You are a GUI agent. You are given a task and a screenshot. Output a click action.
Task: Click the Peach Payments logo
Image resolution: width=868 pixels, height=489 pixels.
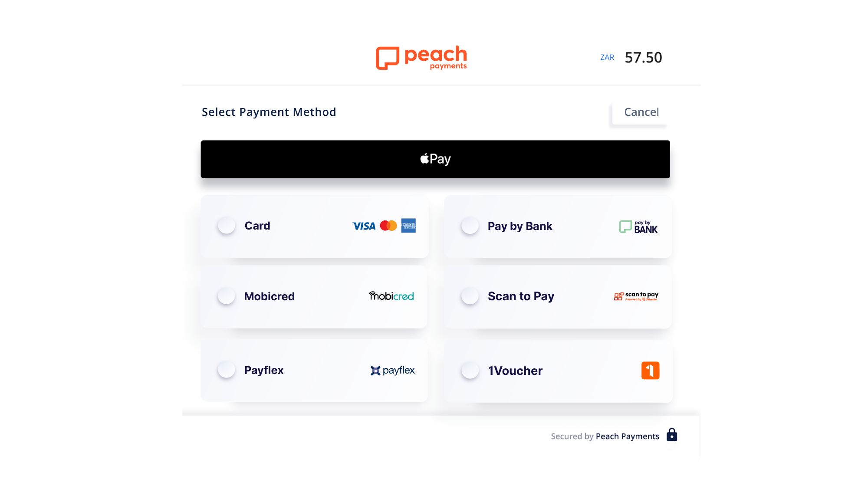(420, 58)
